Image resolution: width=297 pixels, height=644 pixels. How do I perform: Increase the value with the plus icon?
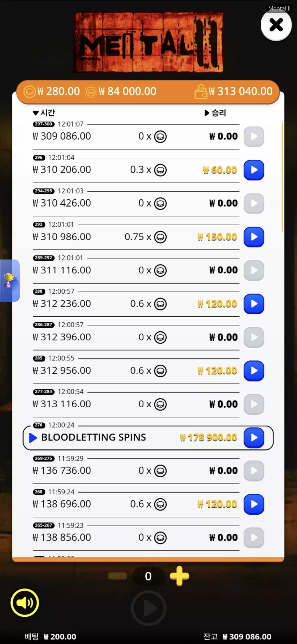(x=179, y=576)
